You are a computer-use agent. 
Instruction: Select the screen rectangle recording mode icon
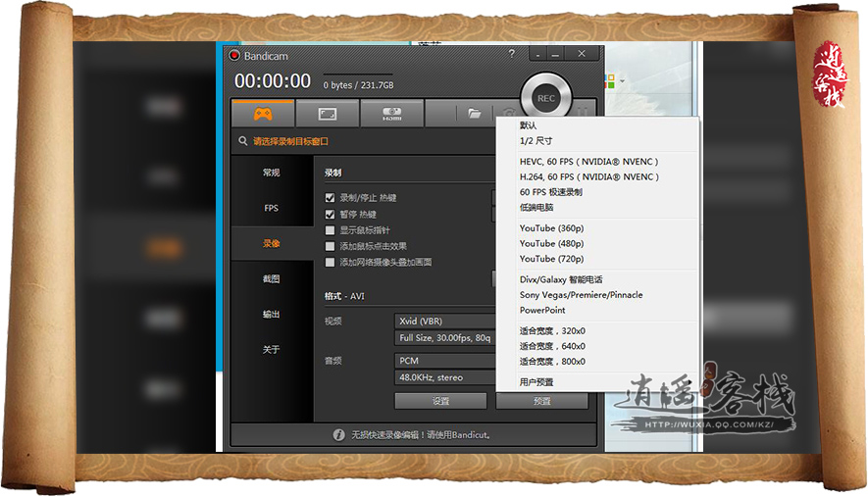[x=328, y=114]
